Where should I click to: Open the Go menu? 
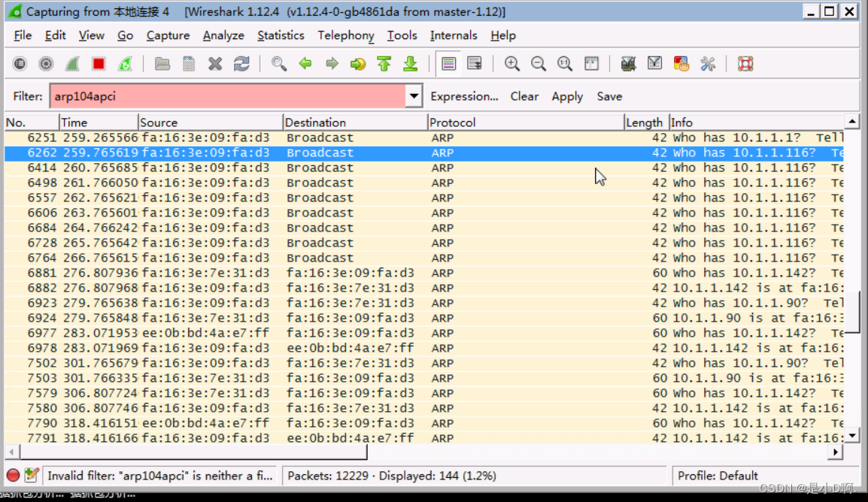pos(125,35)
